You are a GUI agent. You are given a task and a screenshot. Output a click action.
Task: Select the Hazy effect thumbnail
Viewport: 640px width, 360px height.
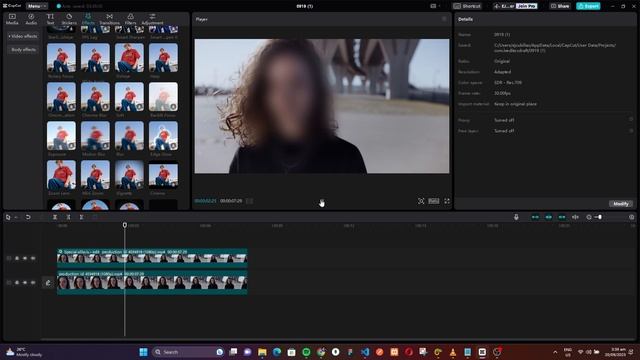(x=163, y=58)
